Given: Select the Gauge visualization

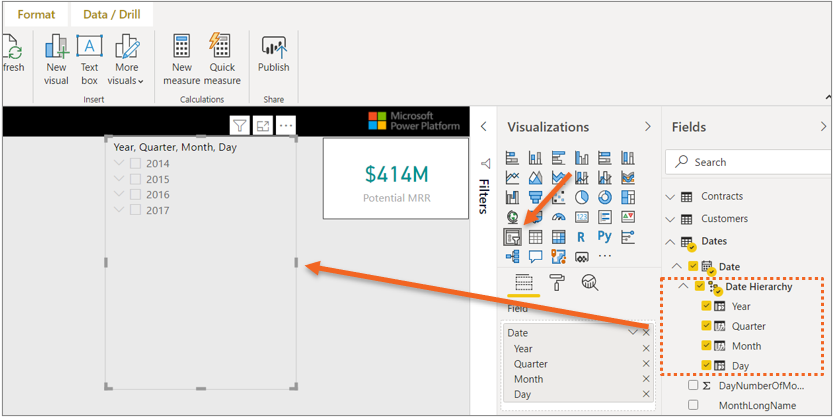Looking at the screenshot, I should [558, 217].
